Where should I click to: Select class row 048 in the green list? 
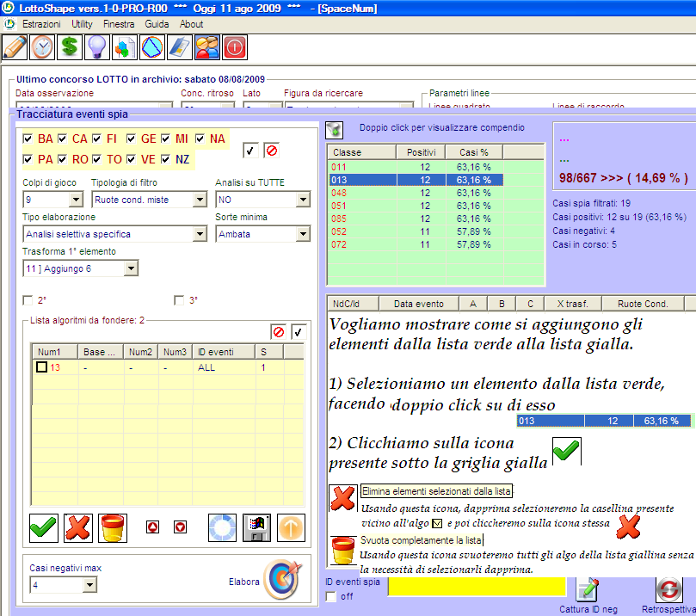[x=416, y=193]
